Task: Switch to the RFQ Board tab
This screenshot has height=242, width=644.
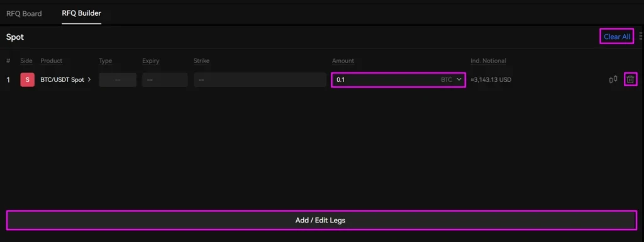Action: [x=24, y=14]
